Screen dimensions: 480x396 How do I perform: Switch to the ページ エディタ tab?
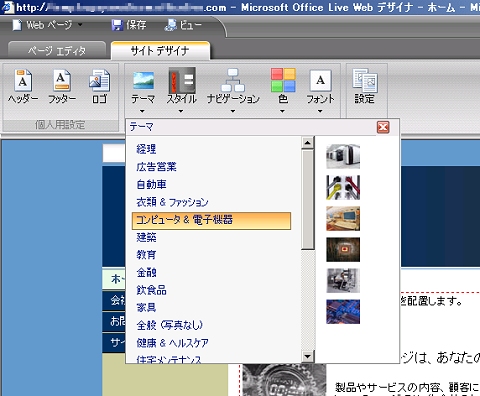tap(57, 50)
